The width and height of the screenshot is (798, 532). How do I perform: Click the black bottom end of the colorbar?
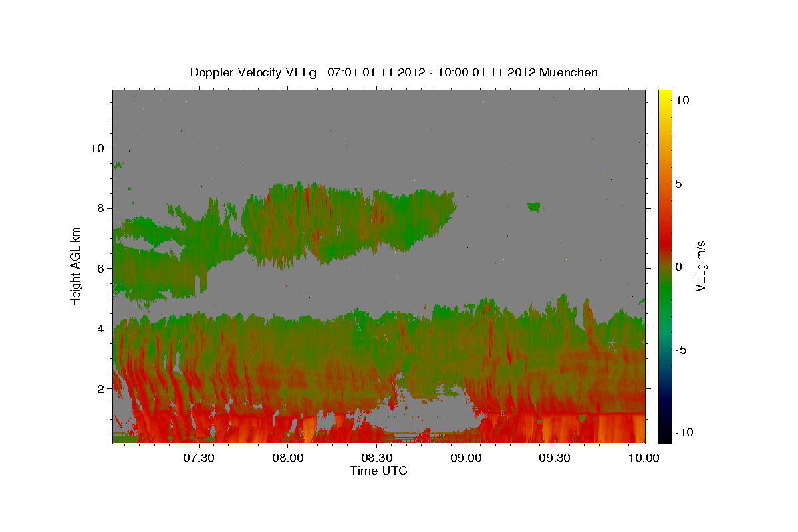pos(665,438)
